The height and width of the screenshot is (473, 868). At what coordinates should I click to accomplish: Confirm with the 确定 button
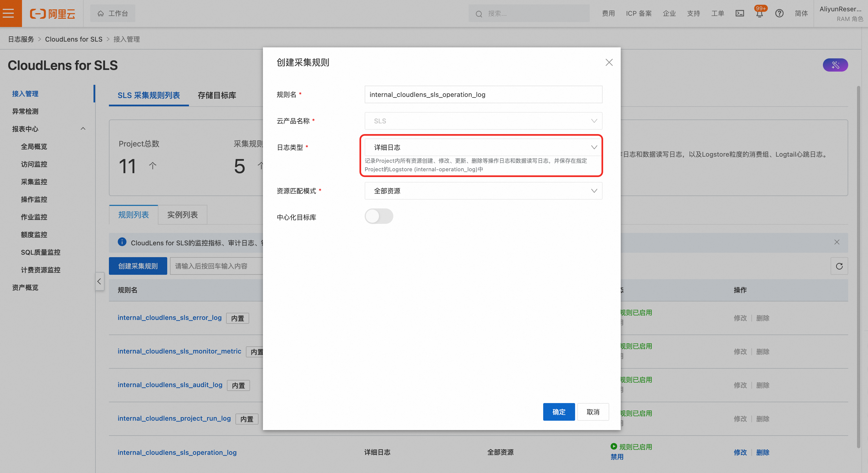pos(559,412)
